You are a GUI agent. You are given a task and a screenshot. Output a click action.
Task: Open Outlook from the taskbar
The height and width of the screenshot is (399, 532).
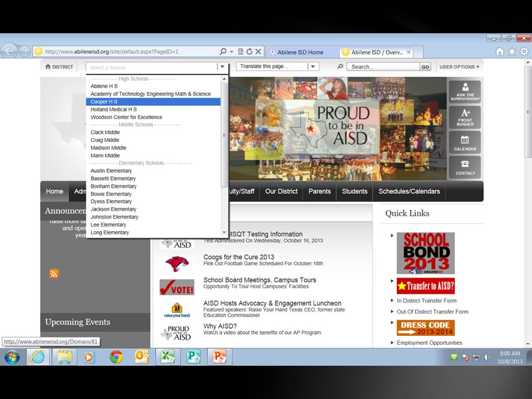click(142, 357)
